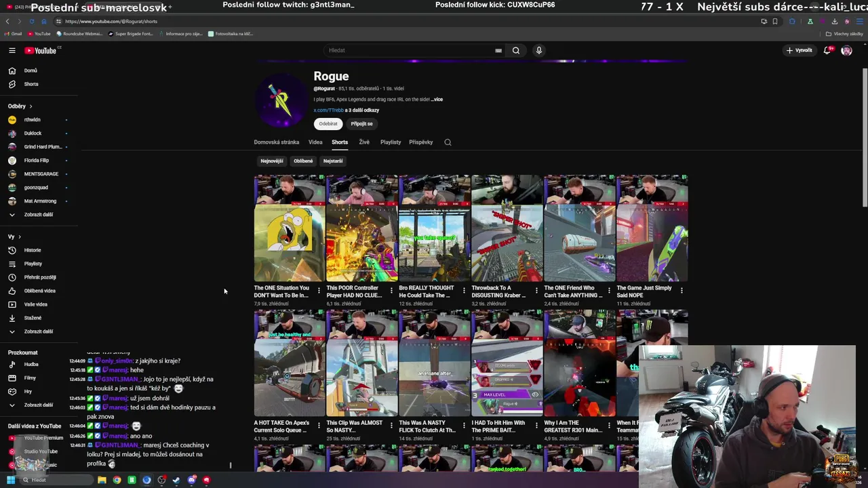Bookmark this page in the address bar
868x488 pixels.
click(775, 21)
